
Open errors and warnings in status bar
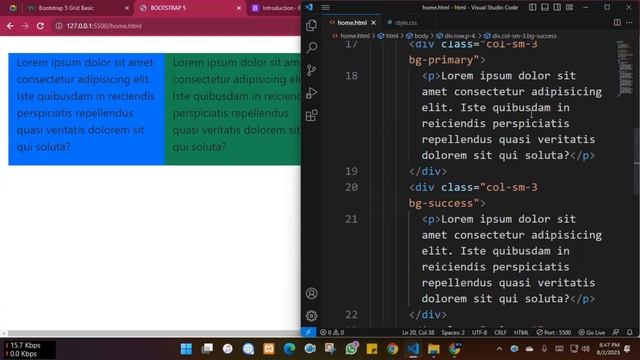332,332
